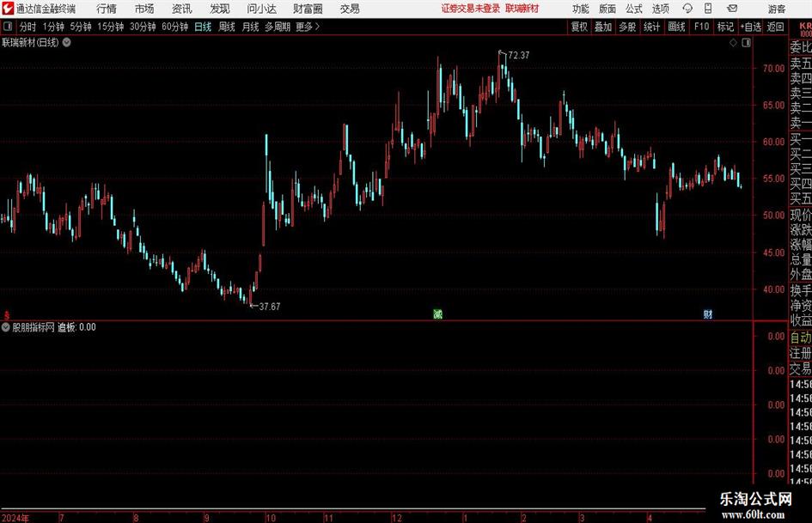The width and height of the screenshot is (812, 523).
Task: Add stock with +自选 button
Action: pyautogui.click(x=751, y=27)
